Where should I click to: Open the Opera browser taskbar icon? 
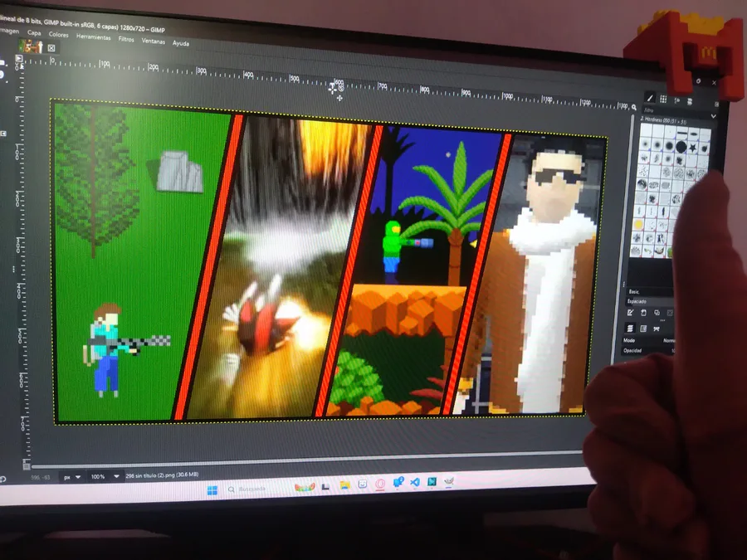[380, 484]
